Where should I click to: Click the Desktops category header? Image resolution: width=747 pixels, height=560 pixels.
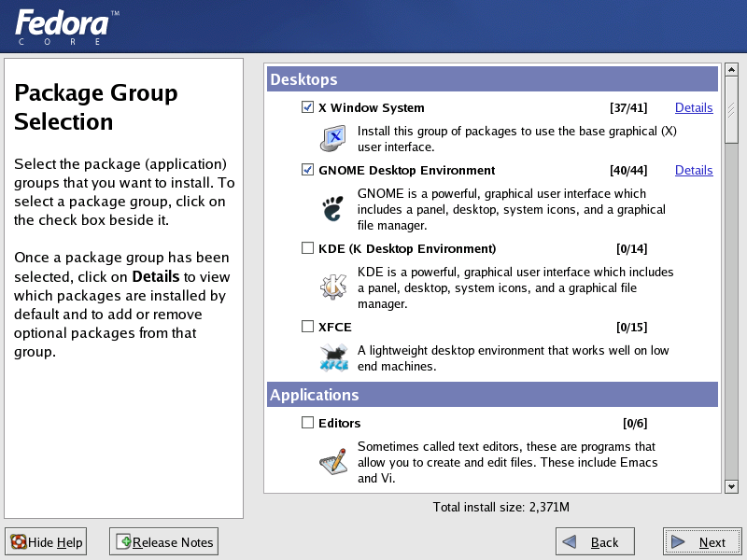pos(492,79)
